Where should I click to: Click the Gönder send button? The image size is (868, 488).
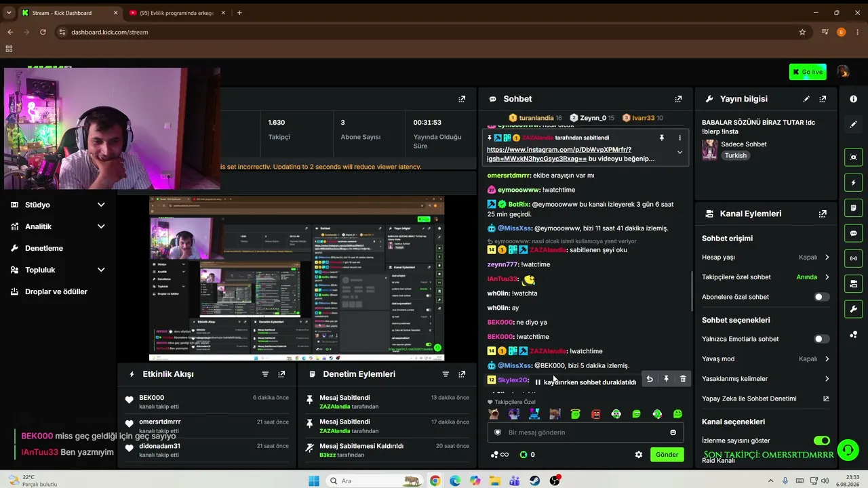667,455
